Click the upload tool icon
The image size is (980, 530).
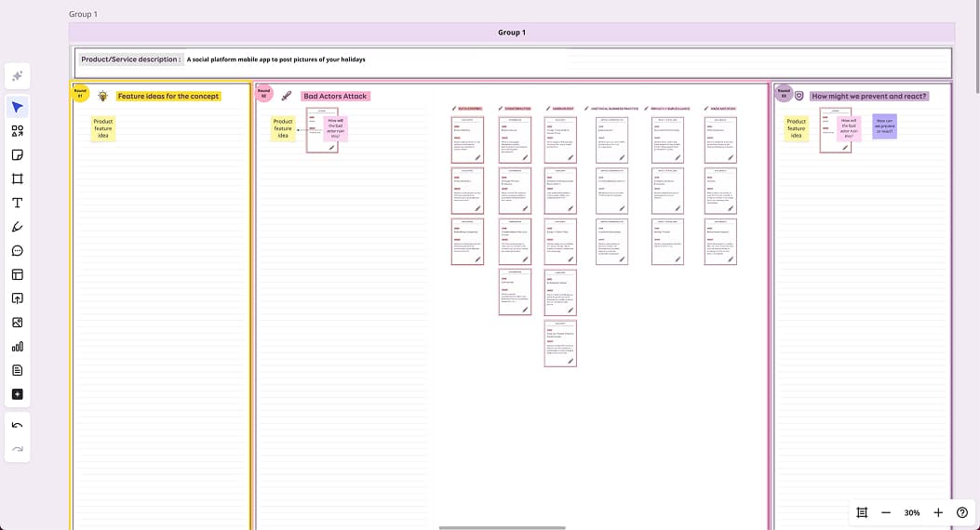tap(17, 298)
